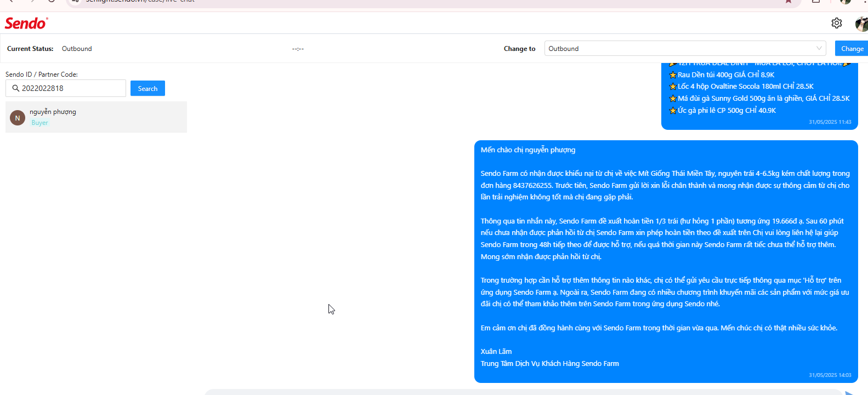Click the 31/05/2025 14:03 timestamp
This screenshot has width=868, height=395.
pos(830,375)
